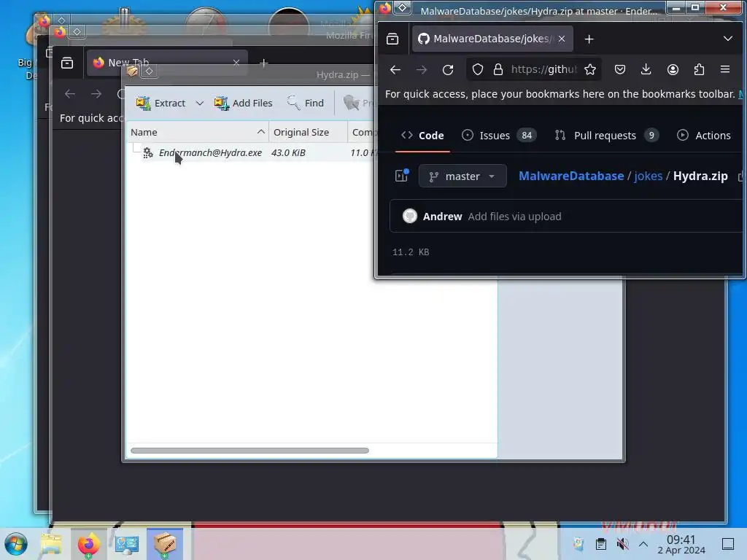Screen dimensions: 747x560
Task: Open the tracking protection shield icon
Action: 477,69
